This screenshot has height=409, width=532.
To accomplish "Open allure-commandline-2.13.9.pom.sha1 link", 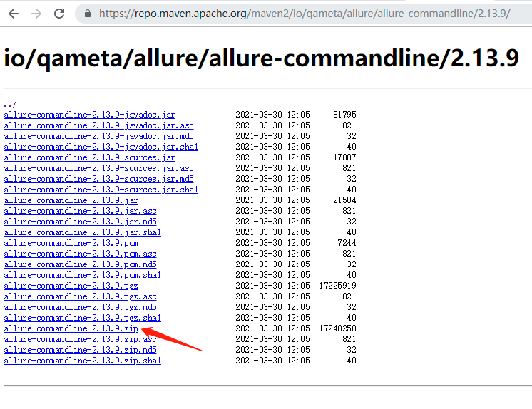I will click(x=83, y=275).
